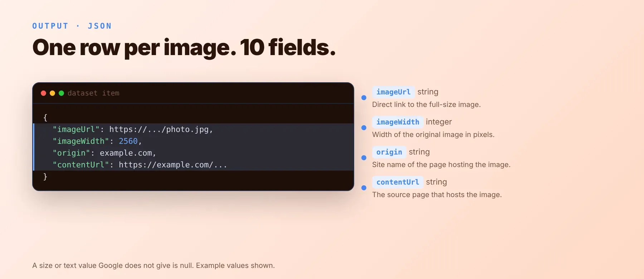Click the example.com value in the code
This screenshot has width=644, height=279.
[126, 153]
